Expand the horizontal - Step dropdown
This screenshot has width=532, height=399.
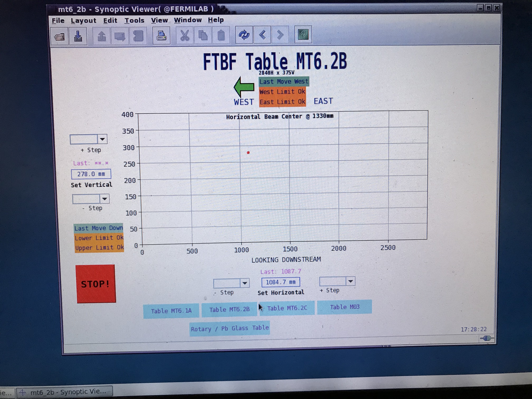pyautogui.click(x=245, y=283)
